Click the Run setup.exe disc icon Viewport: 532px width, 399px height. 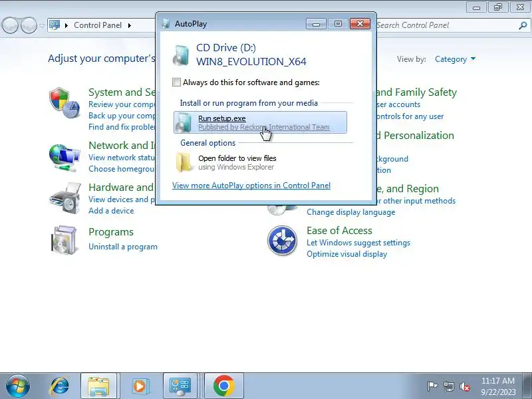[184, 122]
